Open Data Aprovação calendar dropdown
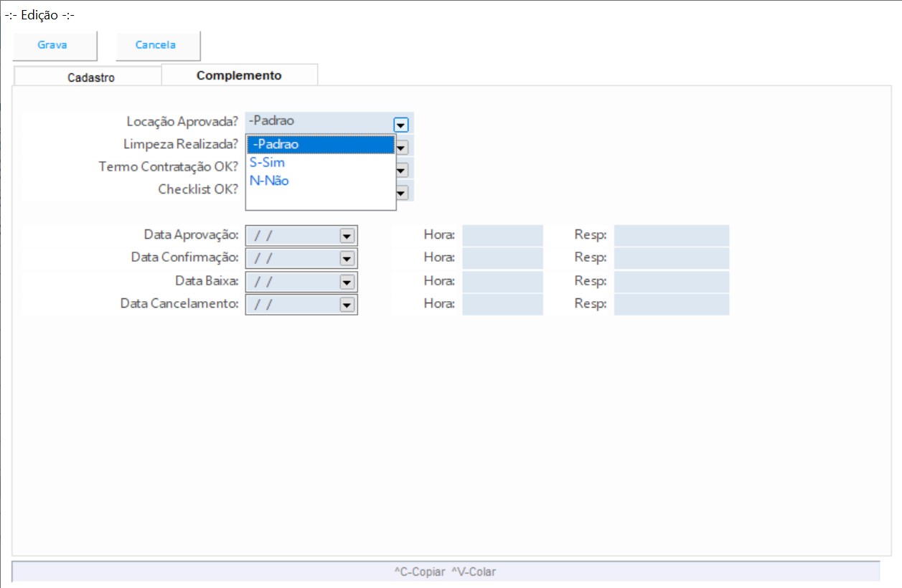 click(x=347, y=236)
